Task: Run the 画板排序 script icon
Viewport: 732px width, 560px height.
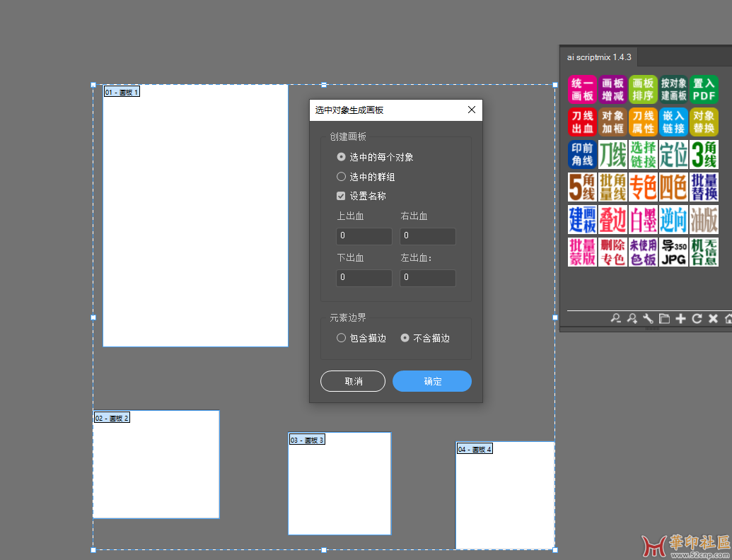Action: pyautogui.click(x=643, y=90)
